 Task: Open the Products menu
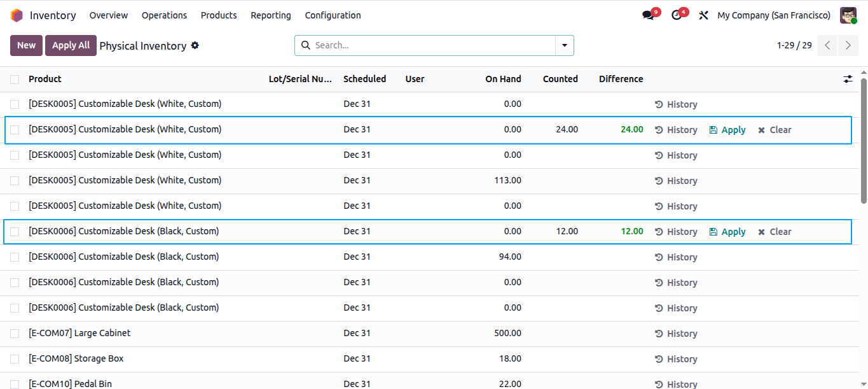point(219,15)
